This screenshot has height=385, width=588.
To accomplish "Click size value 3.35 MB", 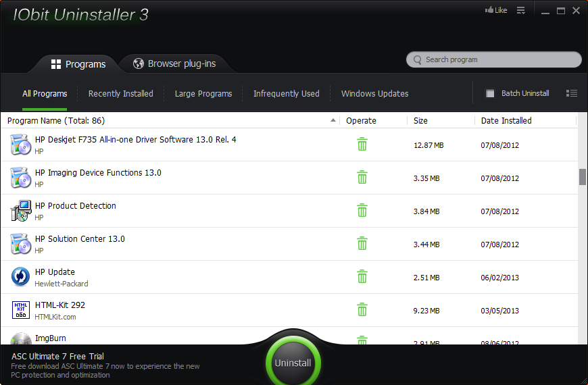I will 426,178.
